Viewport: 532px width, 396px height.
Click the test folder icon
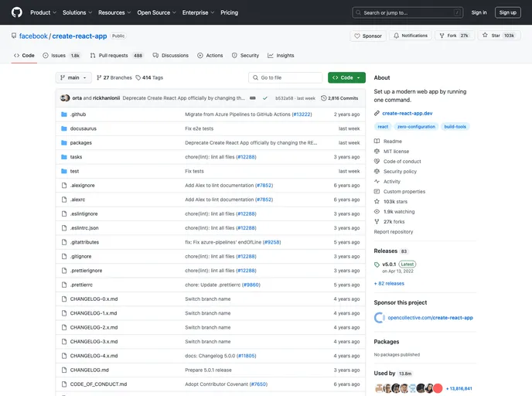click(63, 172)
